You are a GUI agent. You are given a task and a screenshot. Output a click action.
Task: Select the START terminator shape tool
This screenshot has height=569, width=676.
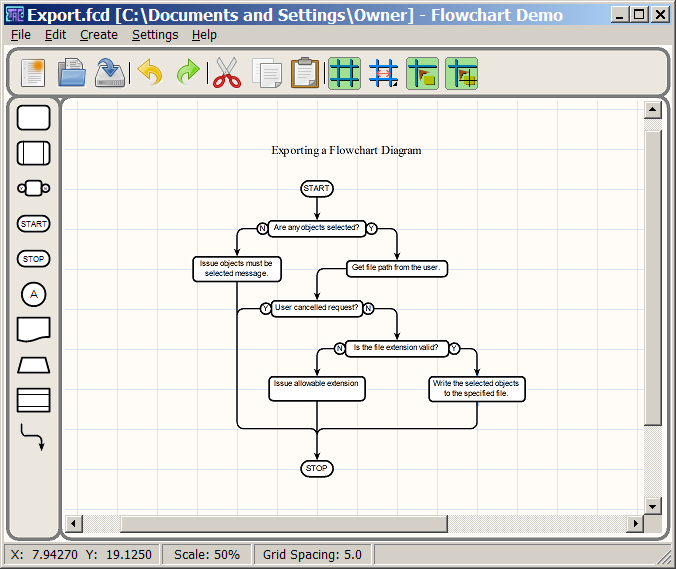pyautogui.click(x=34, y=224)
